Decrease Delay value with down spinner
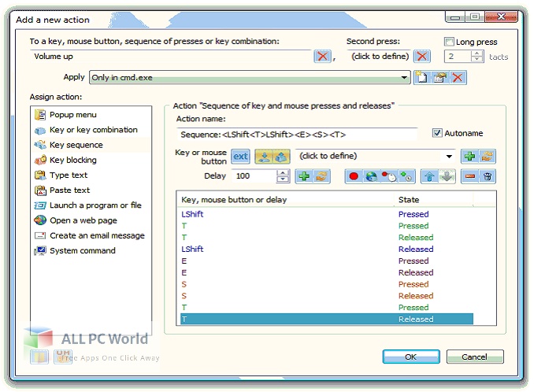The height and width of the screenshot is (392, 534). (x=283, y=179)
